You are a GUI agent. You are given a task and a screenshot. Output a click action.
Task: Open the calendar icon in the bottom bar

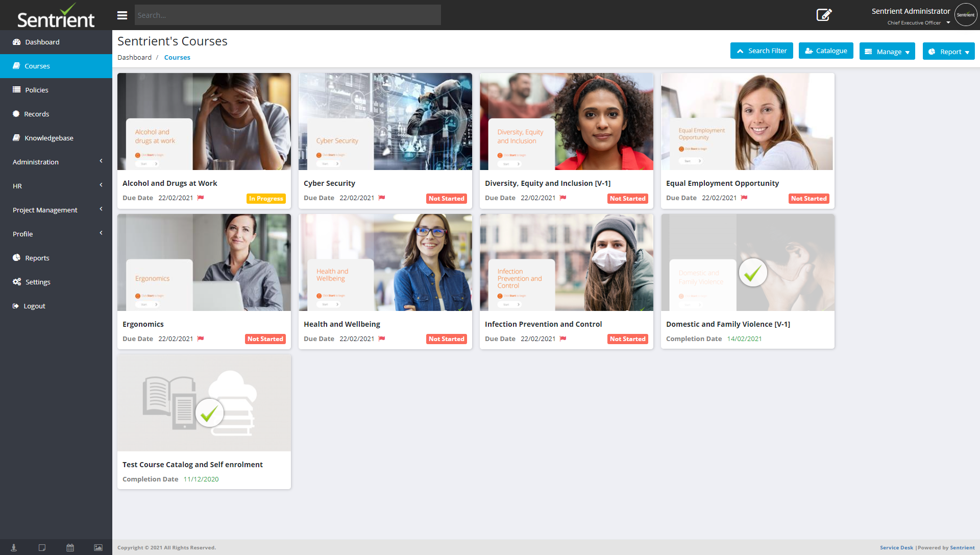coord(70,547)
